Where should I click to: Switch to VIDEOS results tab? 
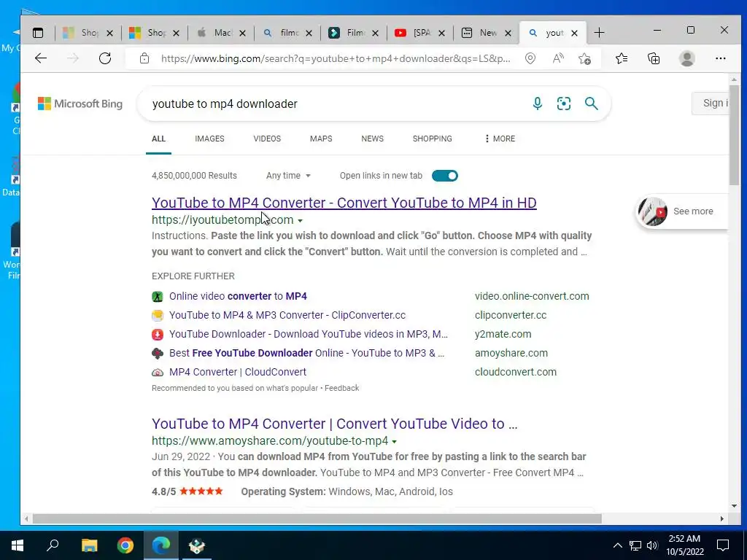pyautogui.click(x=267, y=139)
